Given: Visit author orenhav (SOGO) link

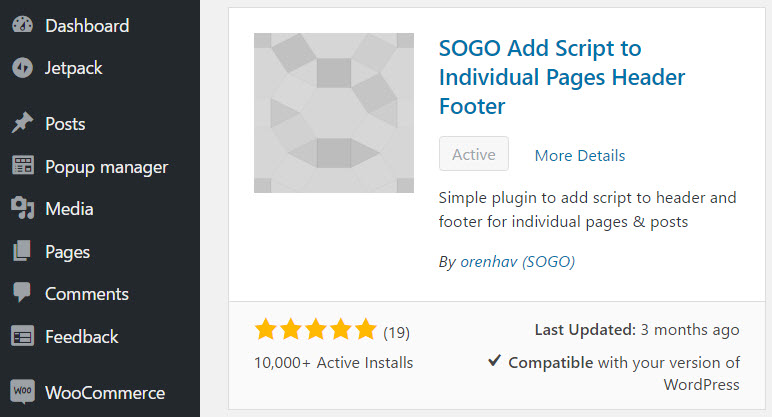Looking at the screenshot, I should click(x=517, y=261).
